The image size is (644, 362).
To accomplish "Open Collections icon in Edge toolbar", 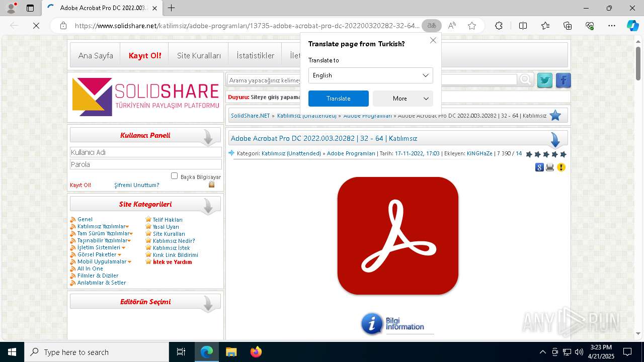I will pos(568,26).
